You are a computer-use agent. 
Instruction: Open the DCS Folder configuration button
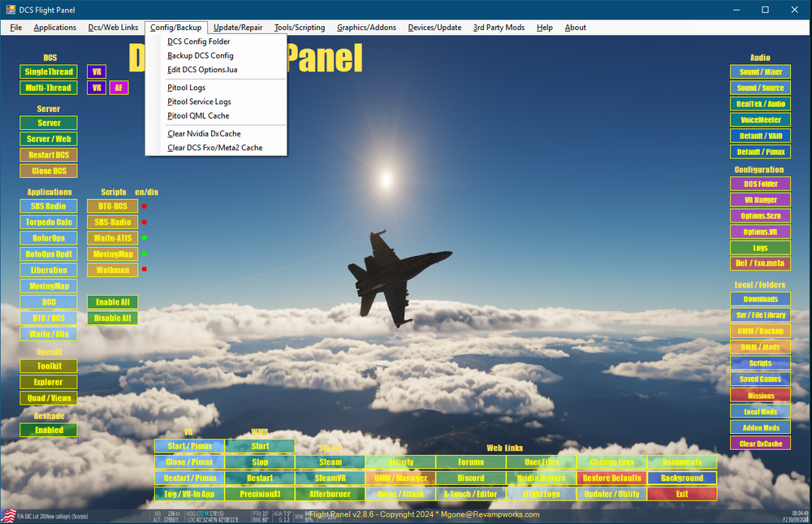[760, 184]
